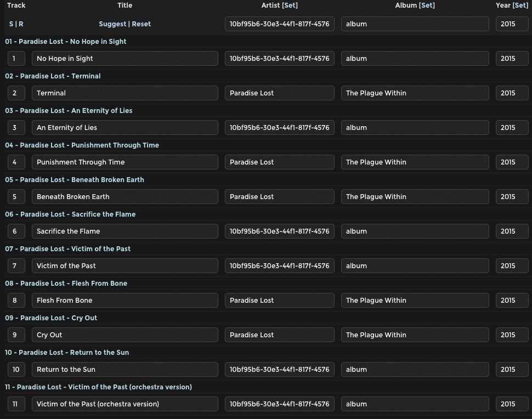
Task: Edit the title field for No Hope in Sight
Action: click(x=124, y=59)
